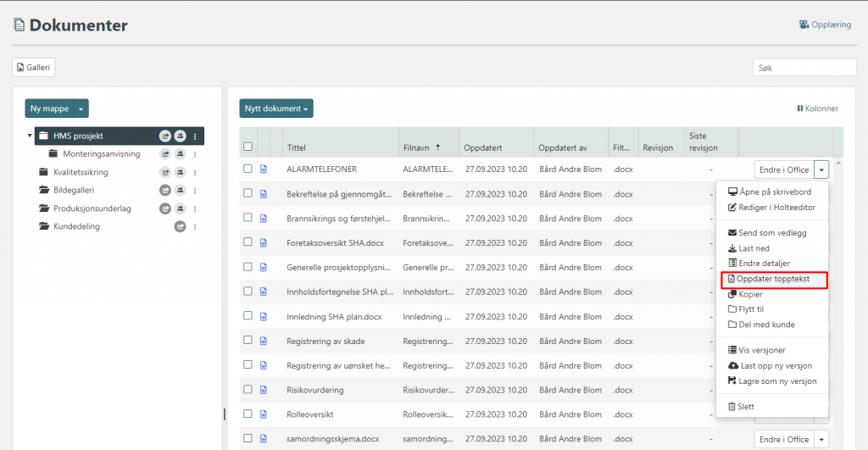Click the Word file icon for ALARMTELEFONER
Image resolution: width=868 pixels, height=450 pixels.
263,169
